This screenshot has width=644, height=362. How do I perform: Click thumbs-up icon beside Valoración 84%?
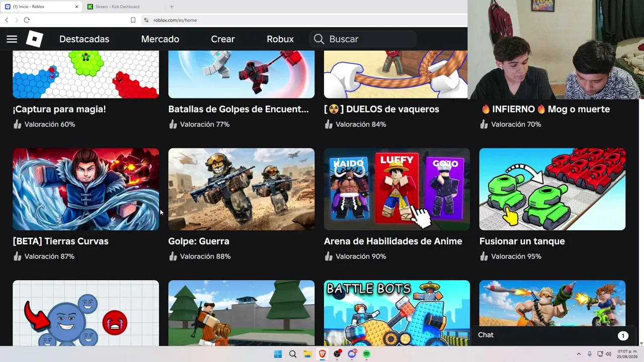(x=329, y=124)
